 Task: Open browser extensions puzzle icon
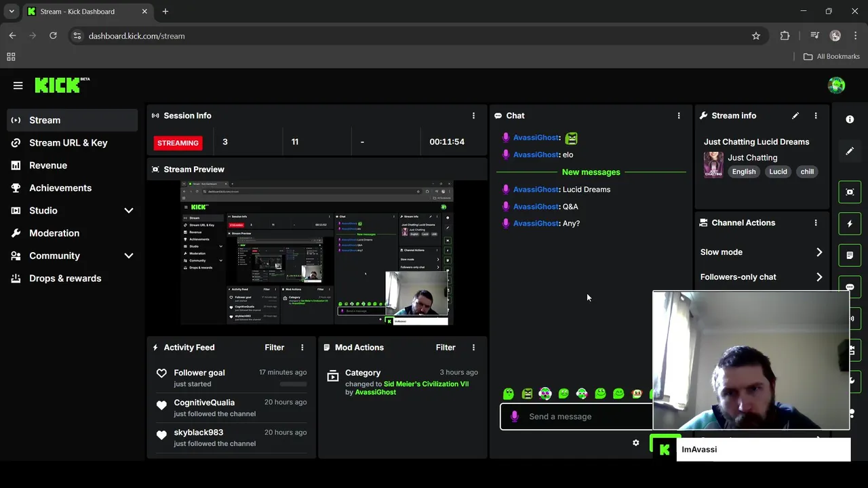(x=785, y=36)
